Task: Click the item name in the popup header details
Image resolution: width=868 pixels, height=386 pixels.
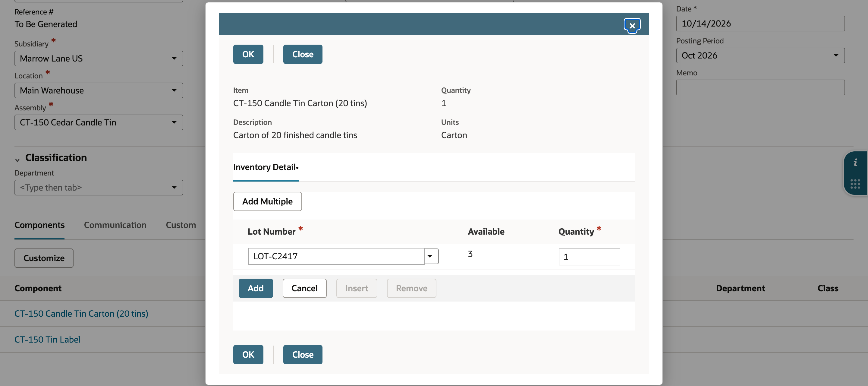Action: pos(300,103)
